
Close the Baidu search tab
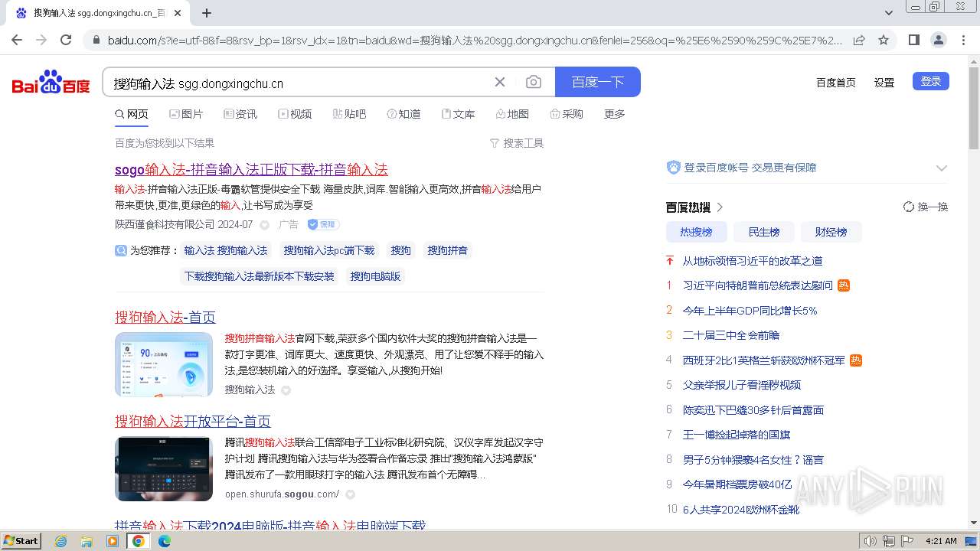[x=178, y=13]
